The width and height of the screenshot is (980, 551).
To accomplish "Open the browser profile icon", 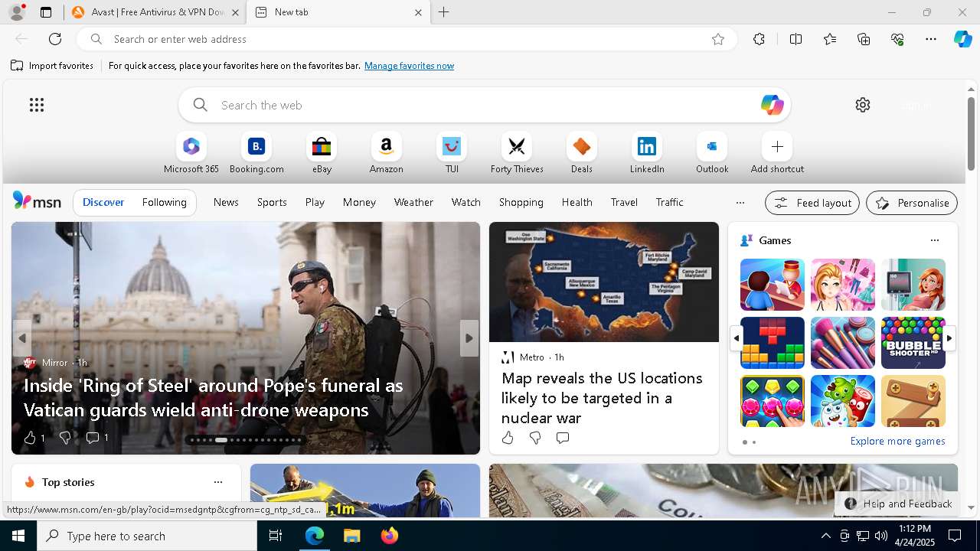I will 16,12.
